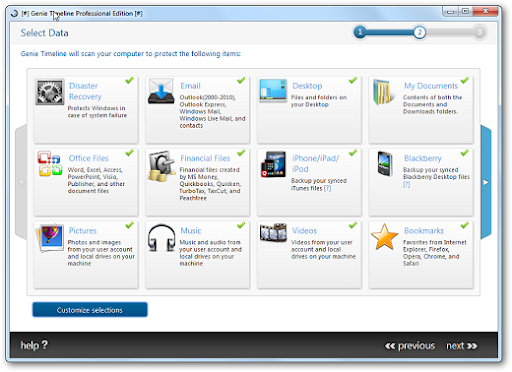Click the Desktop monitor icon
The width and height of the screenshot is (512, 372).
coord(273,90)
